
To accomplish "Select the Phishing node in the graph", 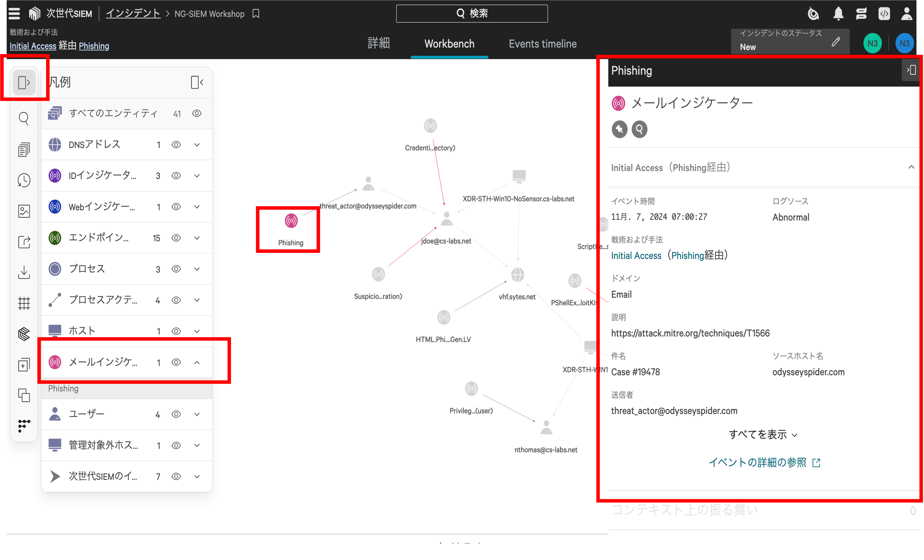I will tap(291, 221).
